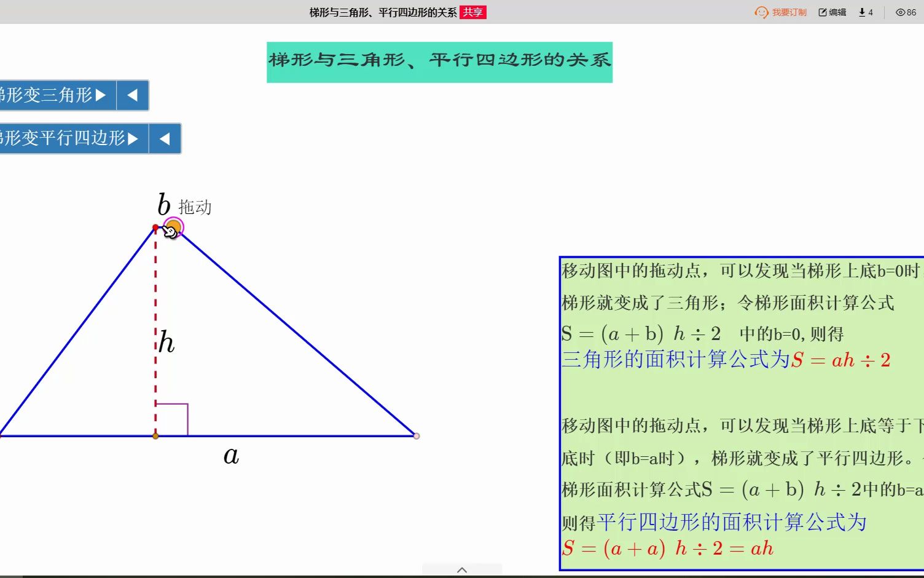
Task: Click the red formula S = ah ÷ 2
Action: tap(841, 360)
